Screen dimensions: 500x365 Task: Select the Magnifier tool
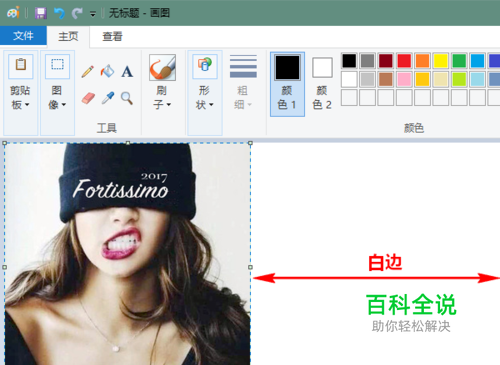[127, 98]
